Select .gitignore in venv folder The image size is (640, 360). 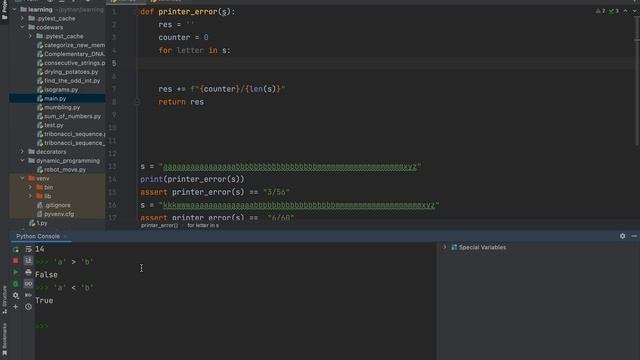click(x=54, y=205)
